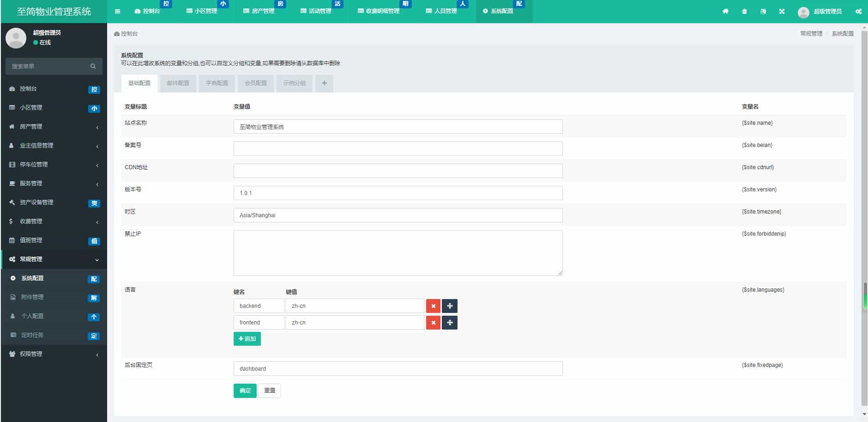The image size is (868, 422).
Task: Click the 追加 add button
Action: [x=247, y=338]
